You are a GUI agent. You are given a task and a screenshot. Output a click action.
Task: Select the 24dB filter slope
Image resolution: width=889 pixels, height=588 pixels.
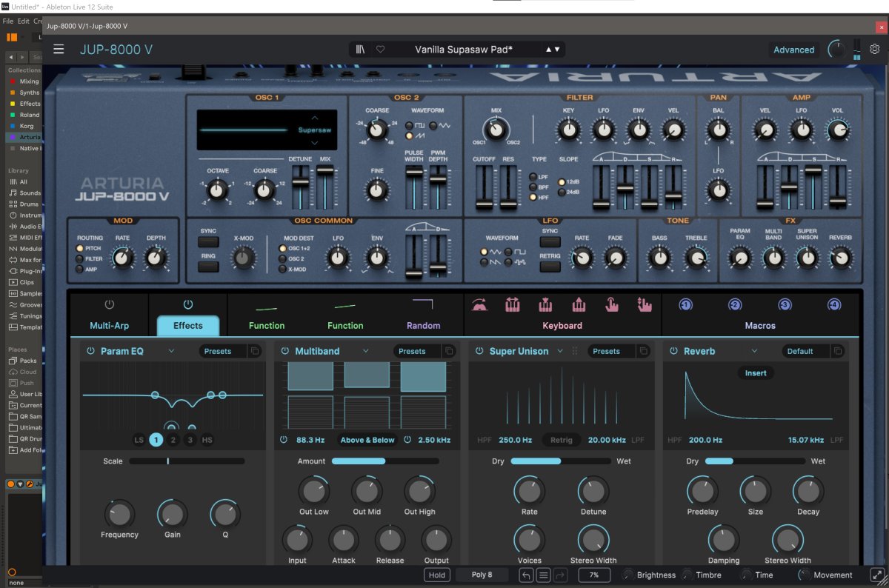pos(562,193)
